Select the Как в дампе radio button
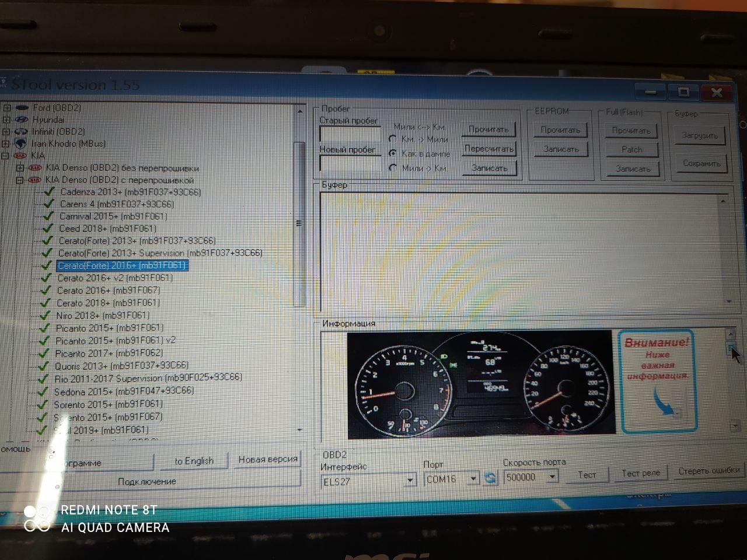Screen dimensions: 747x560 393,153
